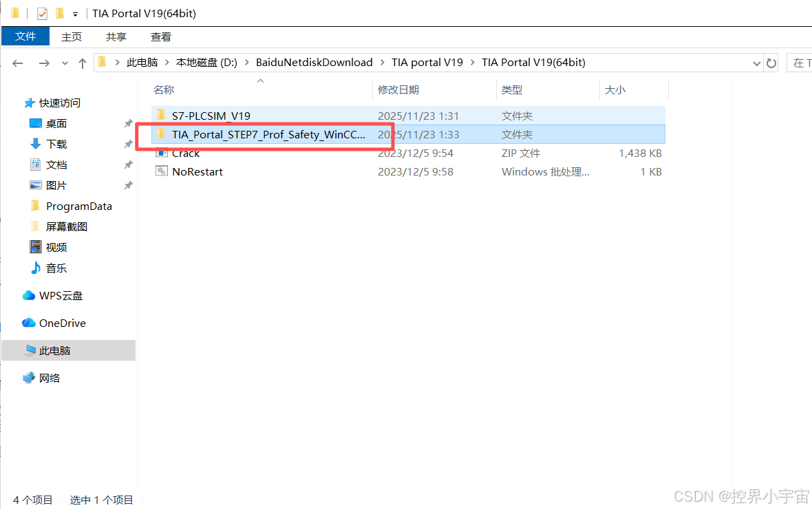Open 音乐 in the navigation pane
The height and width of the screenshot is (510, 812).
(56, 268)
